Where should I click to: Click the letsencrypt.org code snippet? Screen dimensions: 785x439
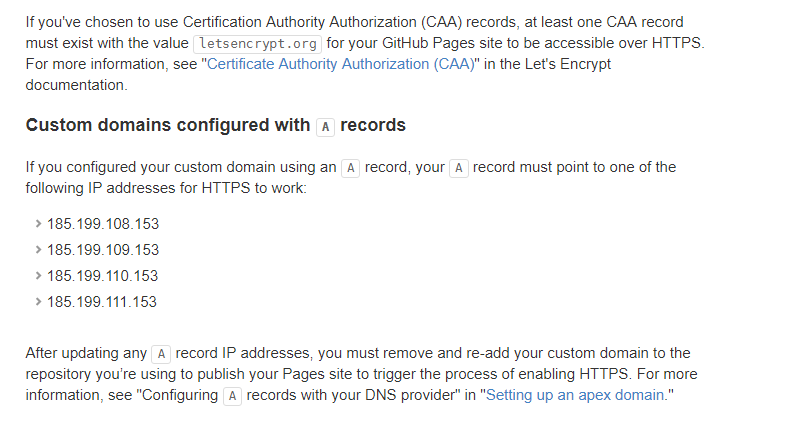pyautogui.click(x=258, y=44)
